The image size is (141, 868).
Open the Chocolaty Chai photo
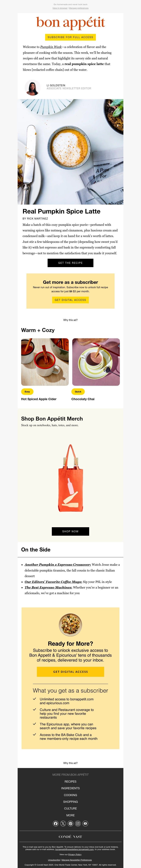(96, 362)
